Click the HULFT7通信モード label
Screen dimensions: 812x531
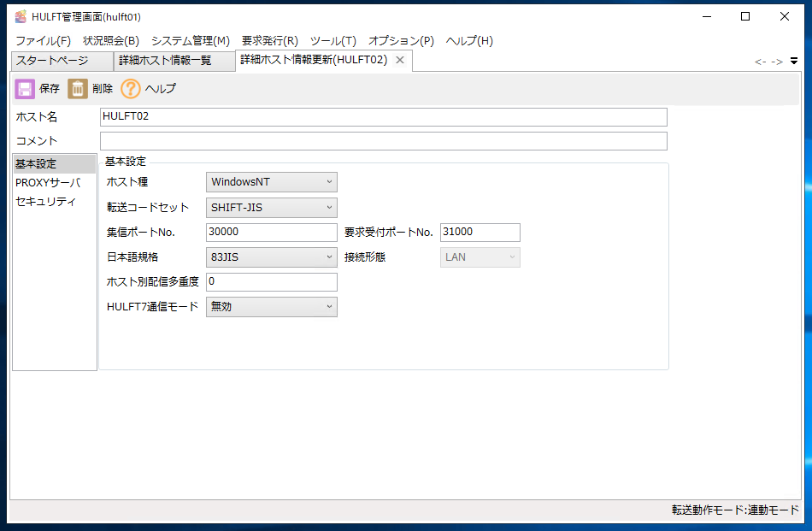pyautogui.click(x=152, y=307)
